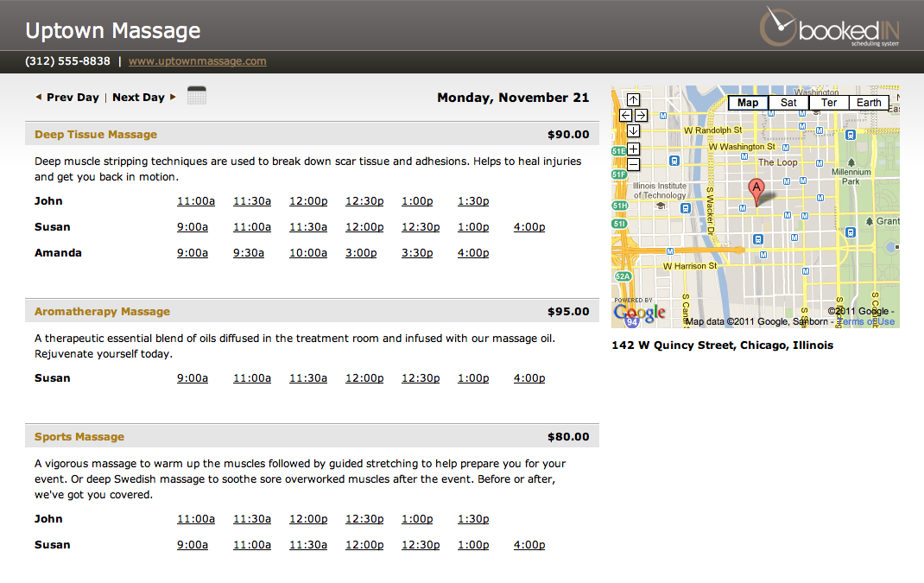Select the red A marker on the map
Image resolution: width=924 pixels, height=583 pixels.
[x=756, y=188]
